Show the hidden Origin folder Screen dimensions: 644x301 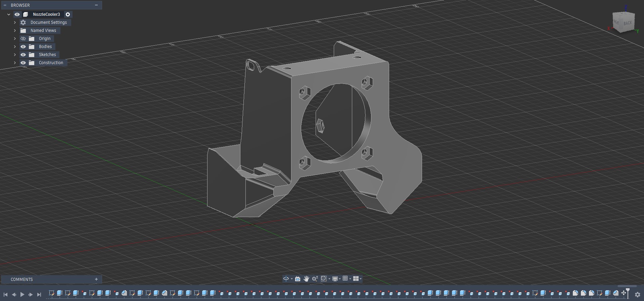point(23,39)
